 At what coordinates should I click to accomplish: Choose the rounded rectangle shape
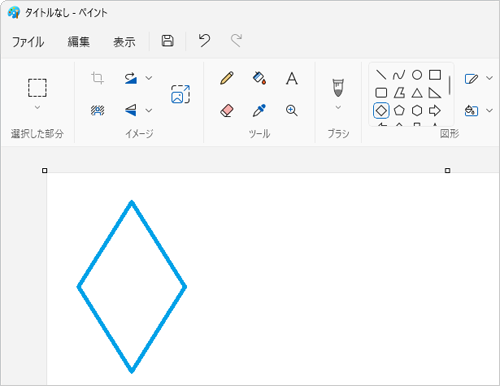pos(381,93)
